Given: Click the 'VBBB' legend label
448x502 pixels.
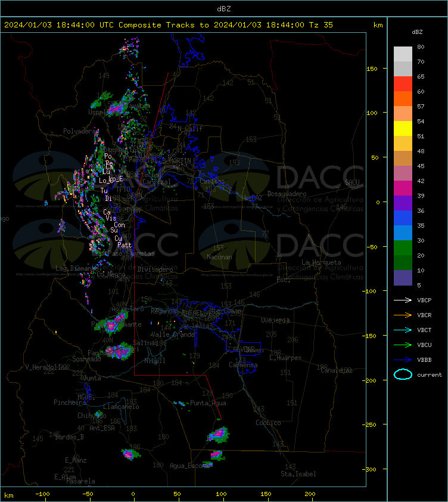Looking at the screenshot, I should (424, 360).
